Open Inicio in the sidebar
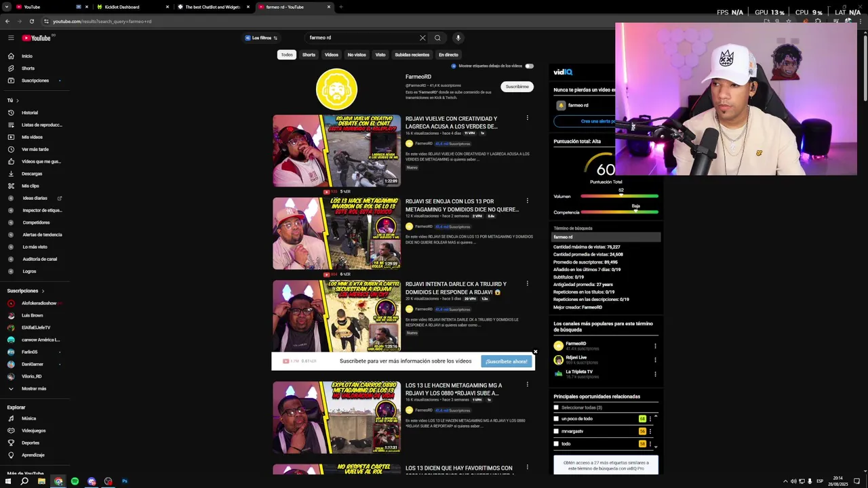The width and height of the screenshot is (868, 488). click(27, 56)
